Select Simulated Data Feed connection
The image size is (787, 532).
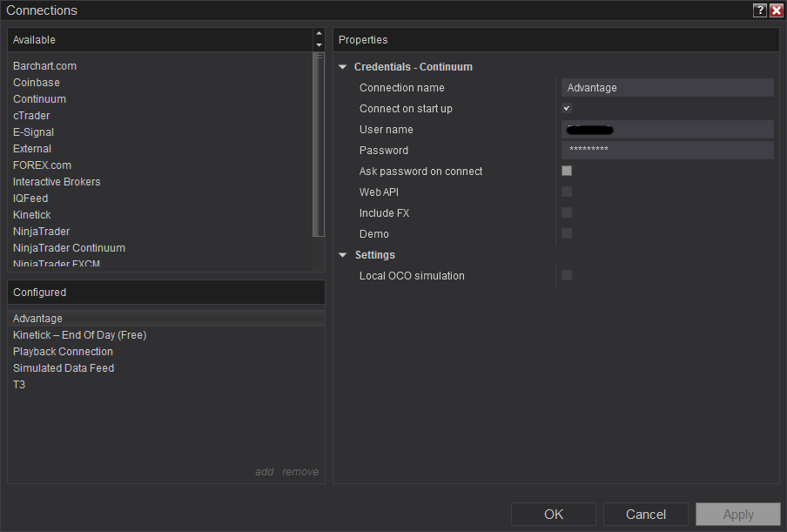[x=64, y=368]
